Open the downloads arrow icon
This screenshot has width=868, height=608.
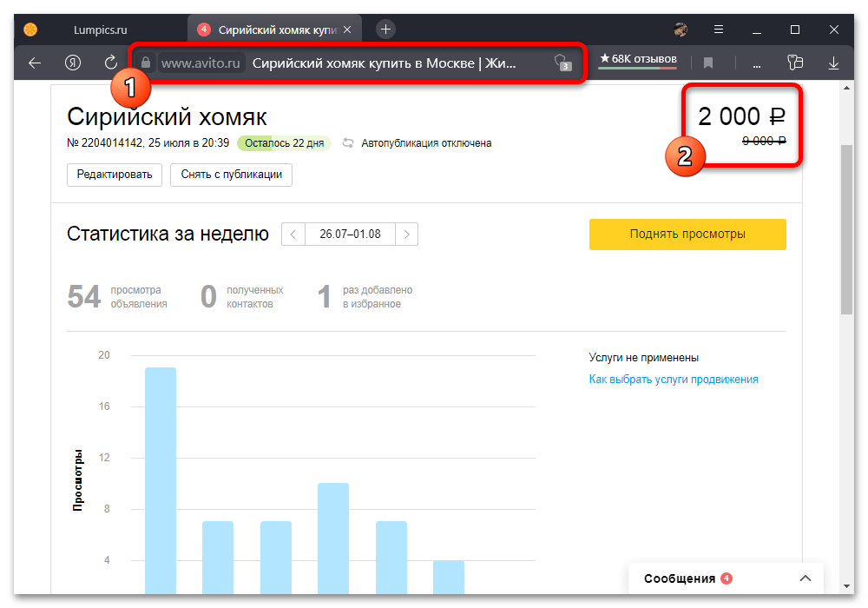[x=834, y=63]
